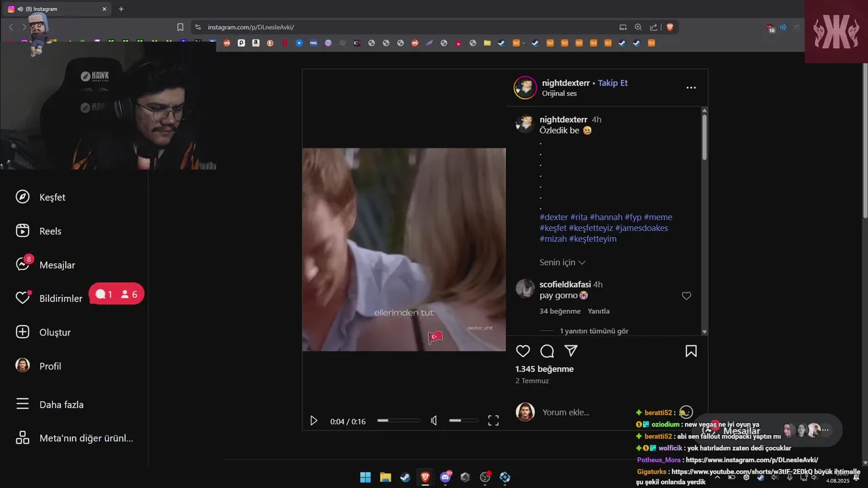
Task: Select the Instagram browser tab
Action: click(57, 9)
